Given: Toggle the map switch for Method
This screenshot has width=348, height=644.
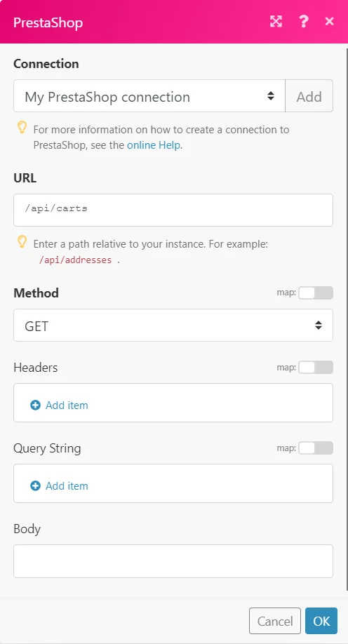Looking at the screenshot, I should coord(316,293).
